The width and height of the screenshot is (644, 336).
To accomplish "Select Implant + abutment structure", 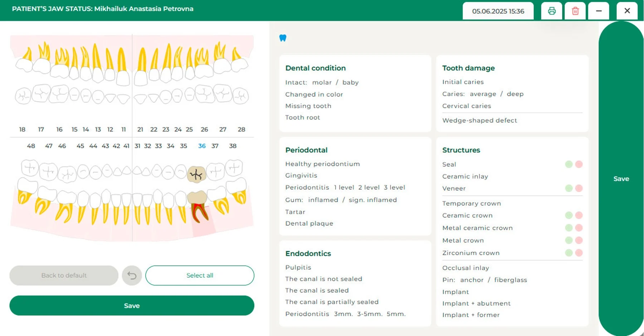I will pyautogui.click(x=476, y=303).
